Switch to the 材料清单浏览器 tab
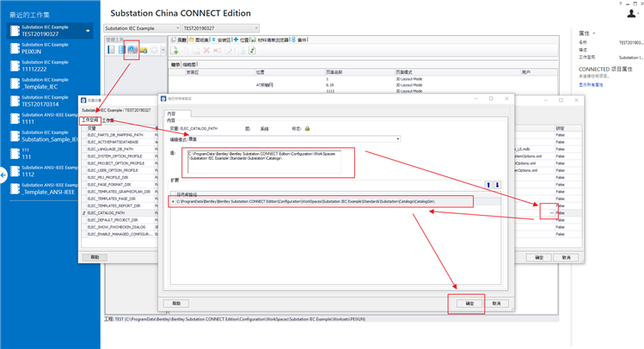Image resolution: width=644 pixels, height=349 pixels. coord(270,40)
